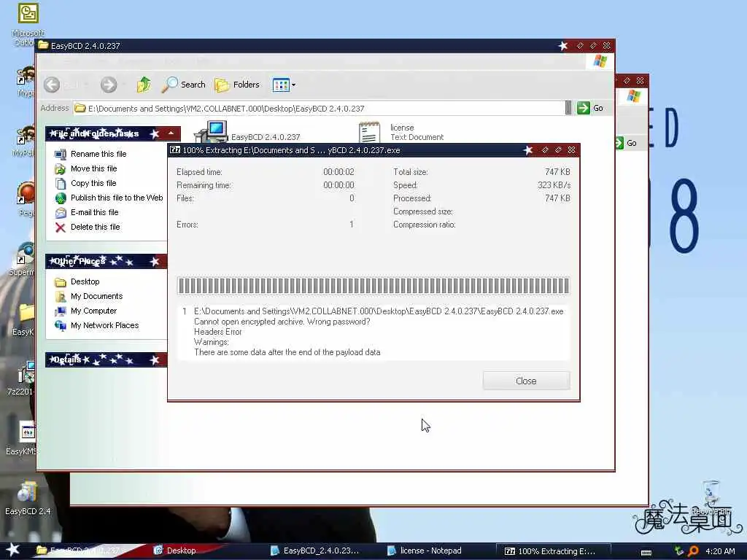Screen dimensions: 747x560
Task: Open Recycle Bin desktop icon
Action: click(712, 497)
